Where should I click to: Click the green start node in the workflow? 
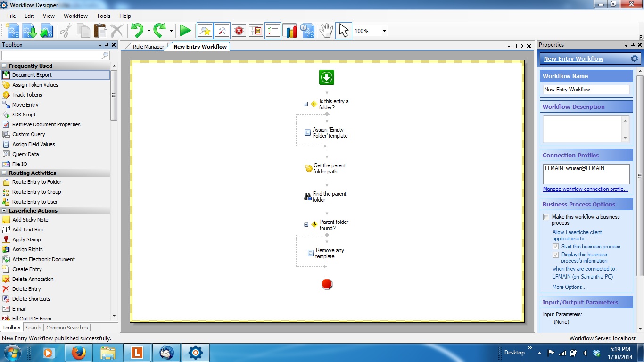tap(327, 77)
